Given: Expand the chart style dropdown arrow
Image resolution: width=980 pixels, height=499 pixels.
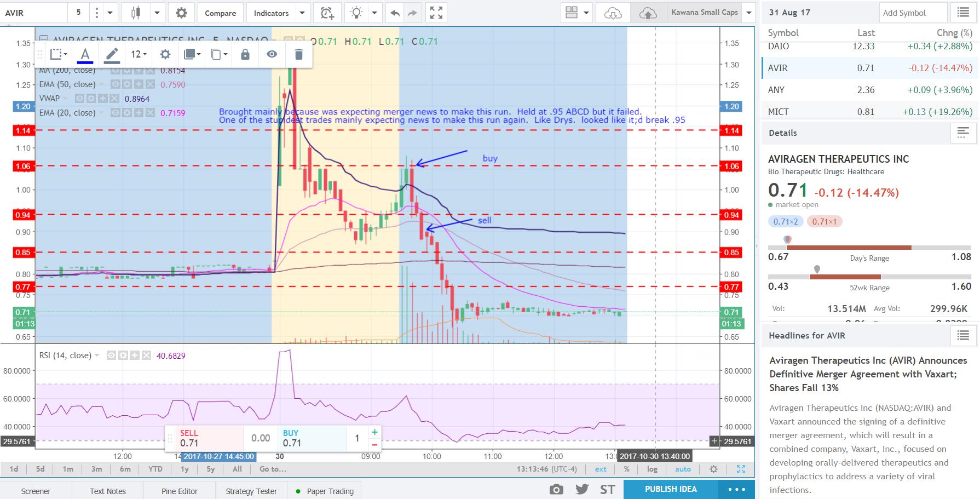Looking at the screenshot, I should 157,13.
